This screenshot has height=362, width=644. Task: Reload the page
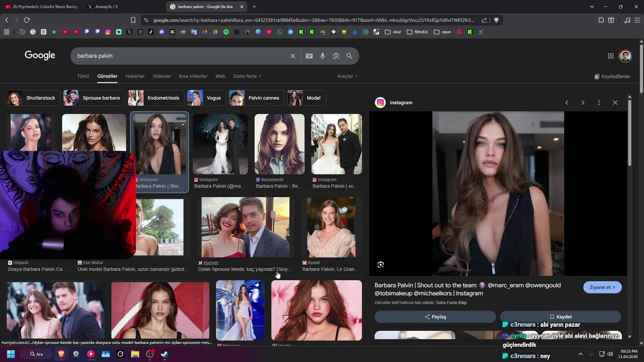(27, 20)
